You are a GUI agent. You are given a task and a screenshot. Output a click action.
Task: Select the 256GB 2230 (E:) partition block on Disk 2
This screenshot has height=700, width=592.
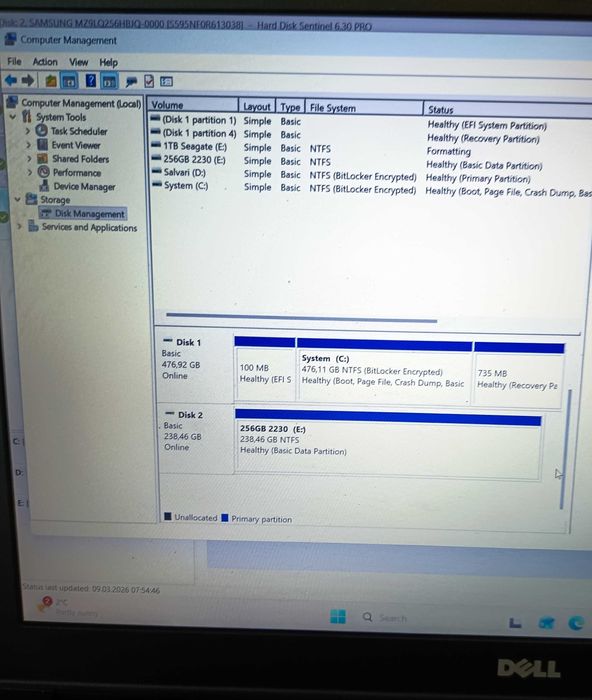click(x=388, y=444)
